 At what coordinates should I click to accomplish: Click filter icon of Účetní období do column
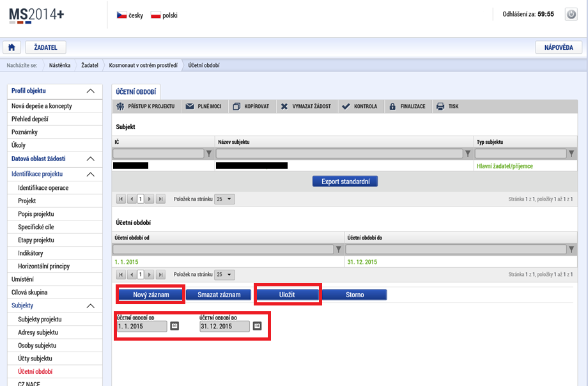point(571,249)
